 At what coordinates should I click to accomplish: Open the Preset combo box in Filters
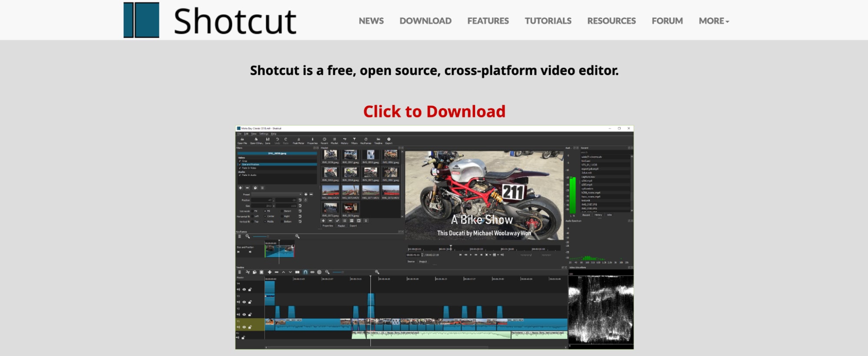click(x=277, y=194)
